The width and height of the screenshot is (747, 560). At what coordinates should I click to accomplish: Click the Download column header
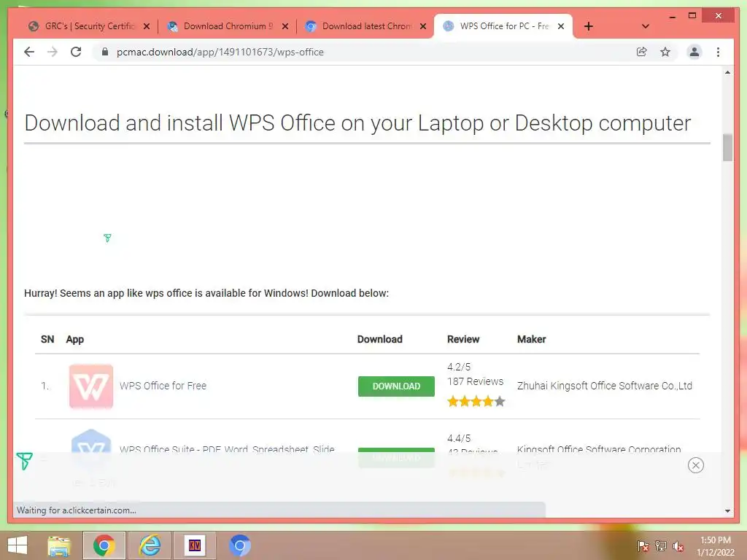point(379,339)
